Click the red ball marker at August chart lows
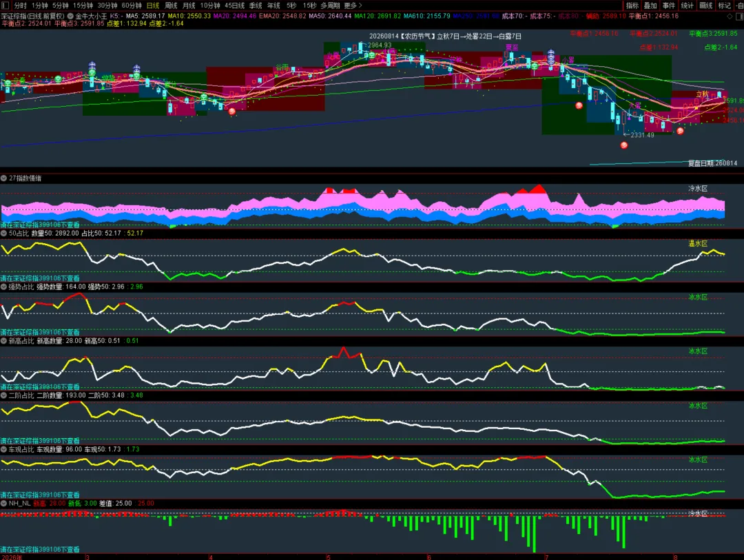 pos(681,131)
